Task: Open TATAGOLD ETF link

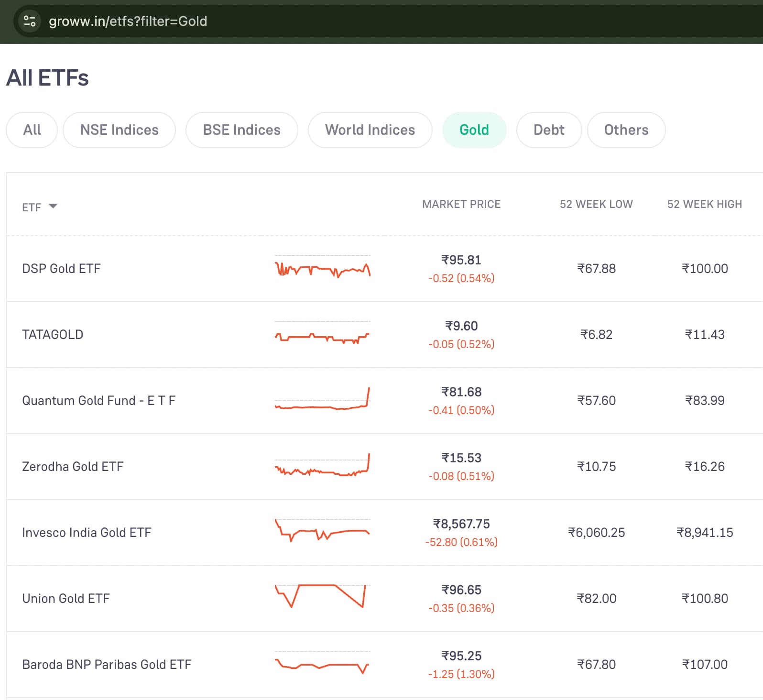Action: (x=53, y=335)
